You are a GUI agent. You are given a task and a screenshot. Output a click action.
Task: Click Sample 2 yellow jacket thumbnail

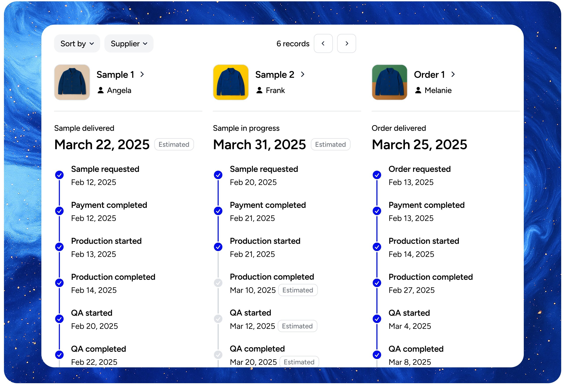(230, 82)
